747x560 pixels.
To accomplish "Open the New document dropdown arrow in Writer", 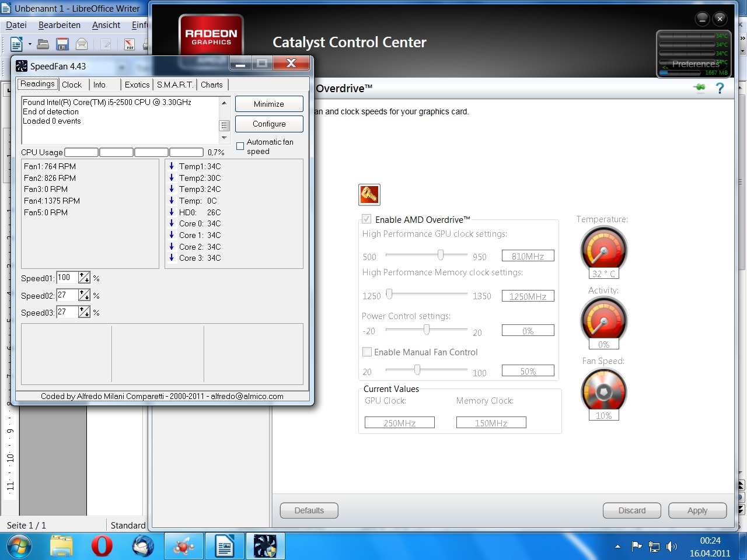I will (x=30, y=44).
